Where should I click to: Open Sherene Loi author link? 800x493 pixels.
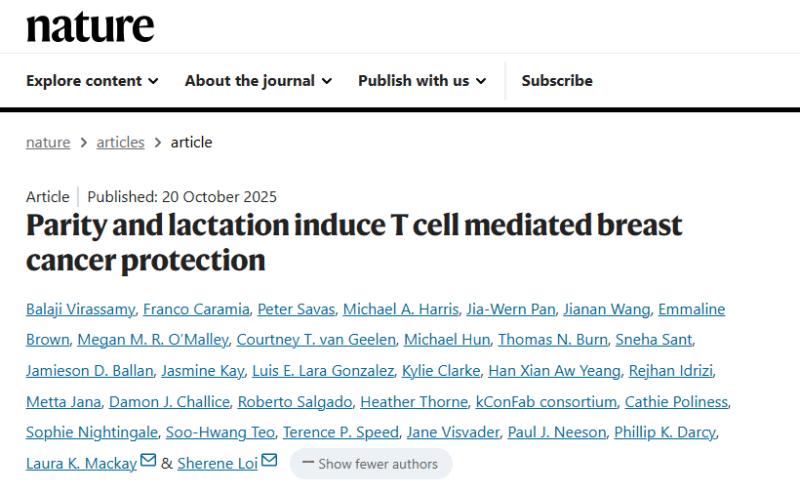coord(219,463)
